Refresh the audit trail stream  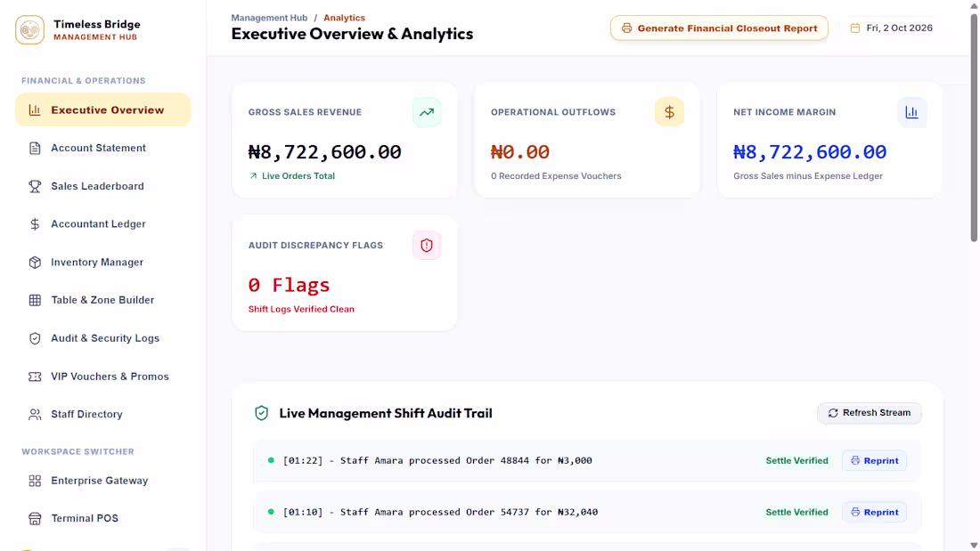870,413
